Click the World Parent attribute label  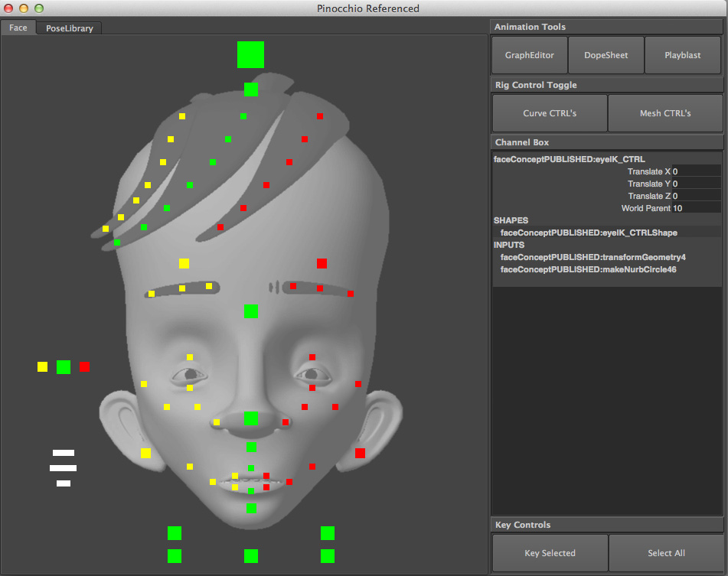[646, 208]
